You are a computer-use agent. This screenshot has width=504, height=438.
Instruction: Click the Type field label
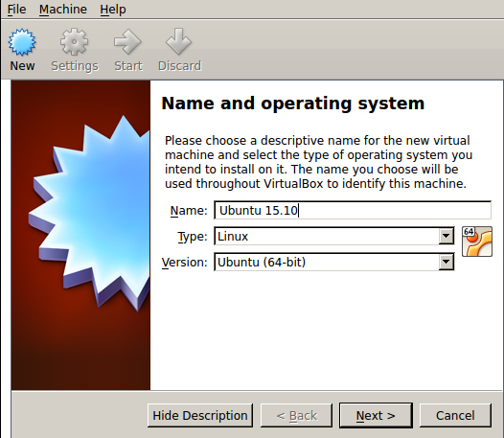[193, 237]
